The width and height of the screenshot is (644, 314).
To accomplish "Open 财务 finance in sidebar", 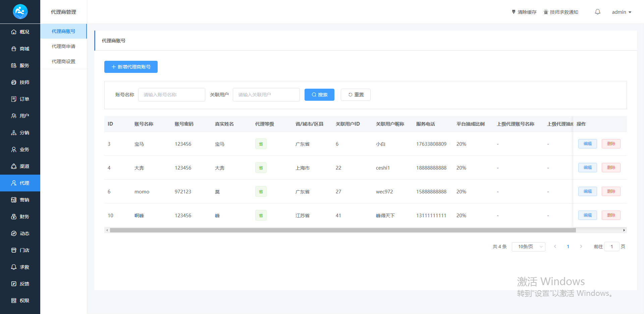I will point(20,217).
